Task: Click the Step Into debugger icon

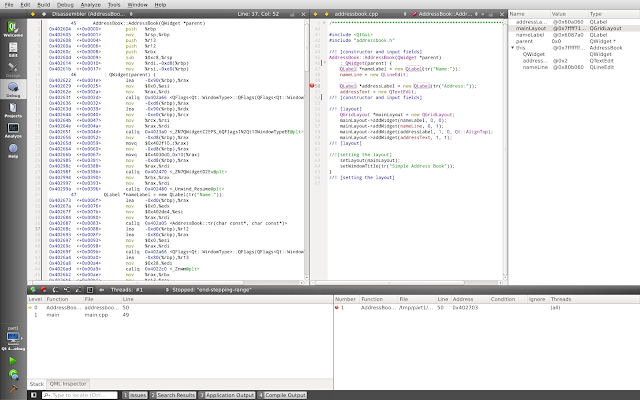Action: [x=67, y=290]
